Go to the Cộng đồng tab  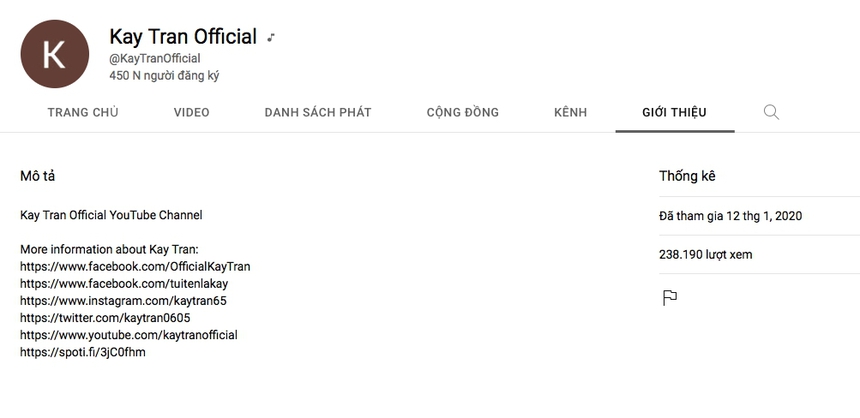463,112
